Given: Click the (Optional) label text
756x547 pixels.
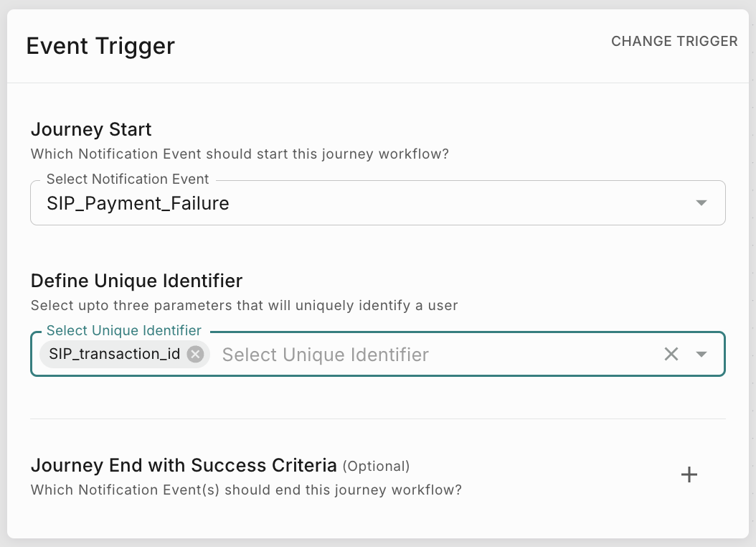Looking at the screenshot, I should [376, 467].
